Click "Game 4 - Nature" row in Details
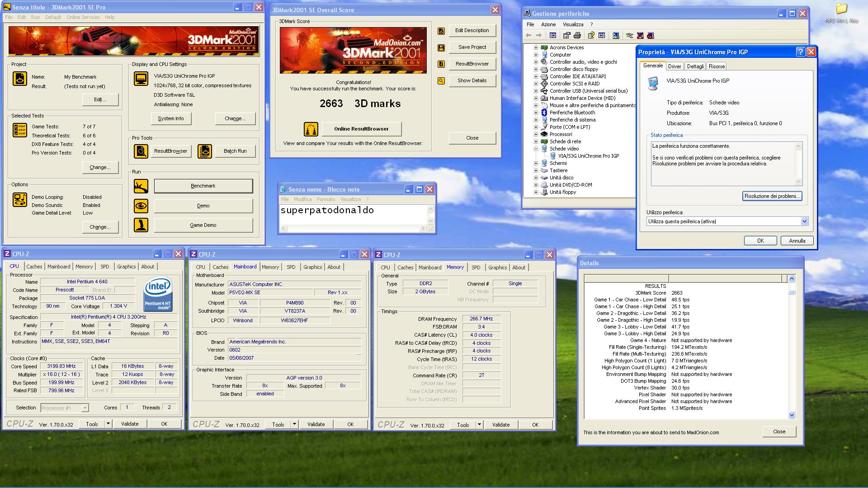Image resolution: width=868 pixels, height=488 pixels. click(686, 340)
